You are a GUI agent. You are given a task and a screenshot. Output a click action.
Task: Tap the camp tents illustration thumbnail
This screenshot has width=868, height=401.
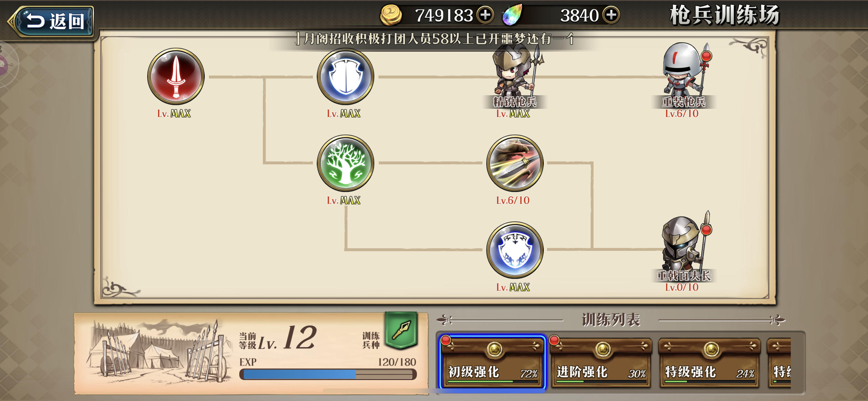(x=158, y=352)
